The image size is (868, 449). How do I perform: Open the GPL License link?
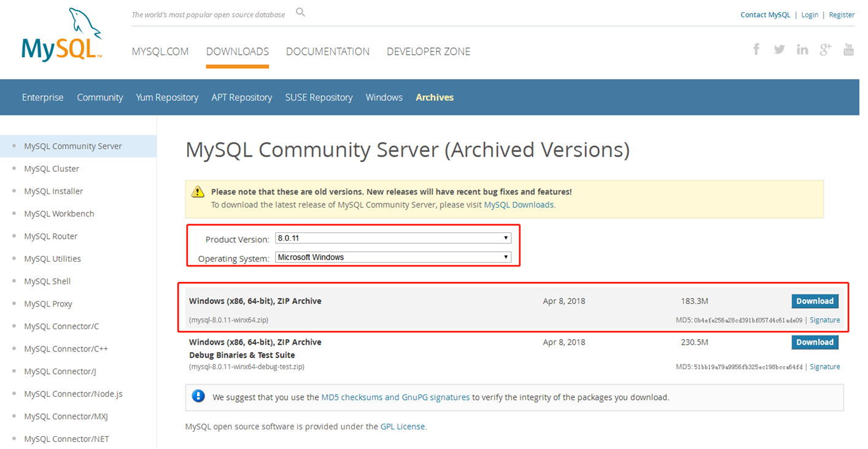pyautogui.click(x=403, y=426)
